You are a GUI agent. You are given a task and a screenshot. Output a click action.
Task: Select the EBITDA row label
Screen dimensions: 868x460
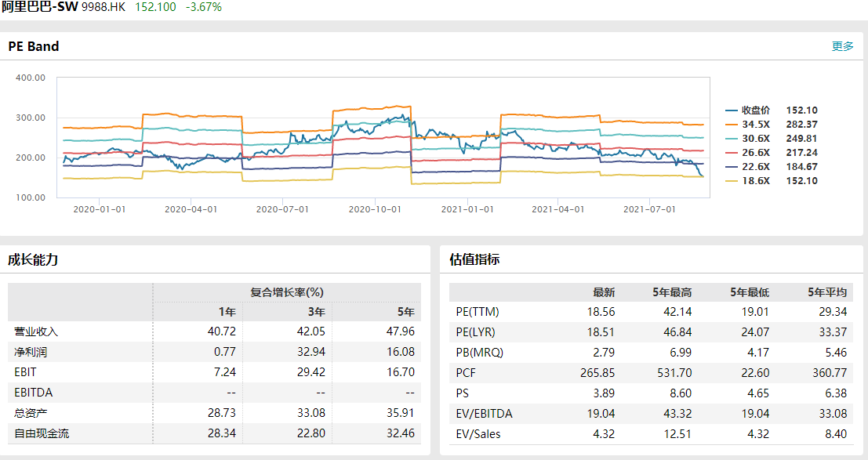(33, 393)
